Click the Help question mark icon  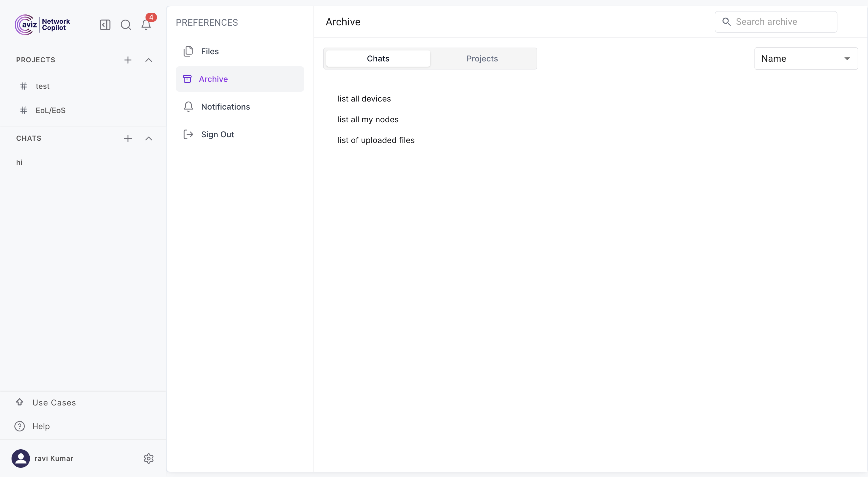[20, 426]
